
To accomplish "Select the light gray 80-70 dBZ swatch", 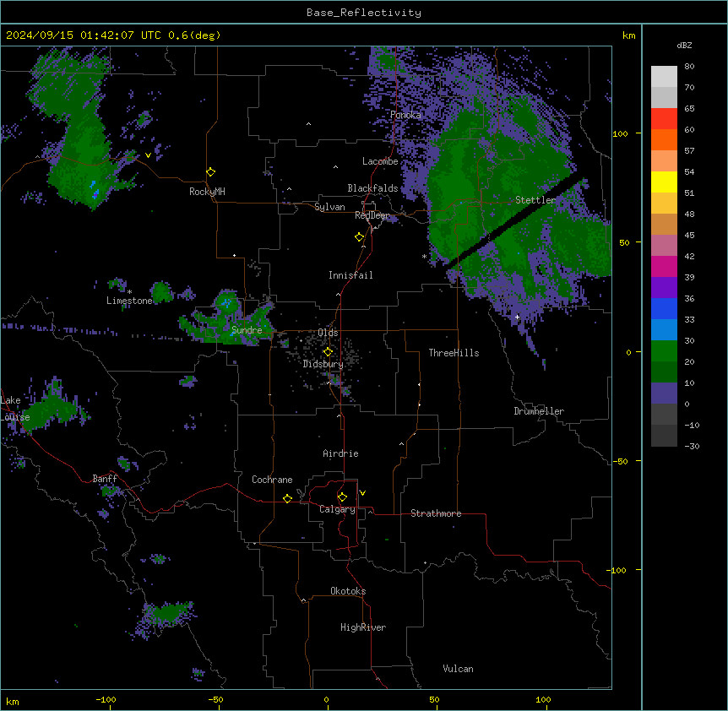I will coord(664,77).
